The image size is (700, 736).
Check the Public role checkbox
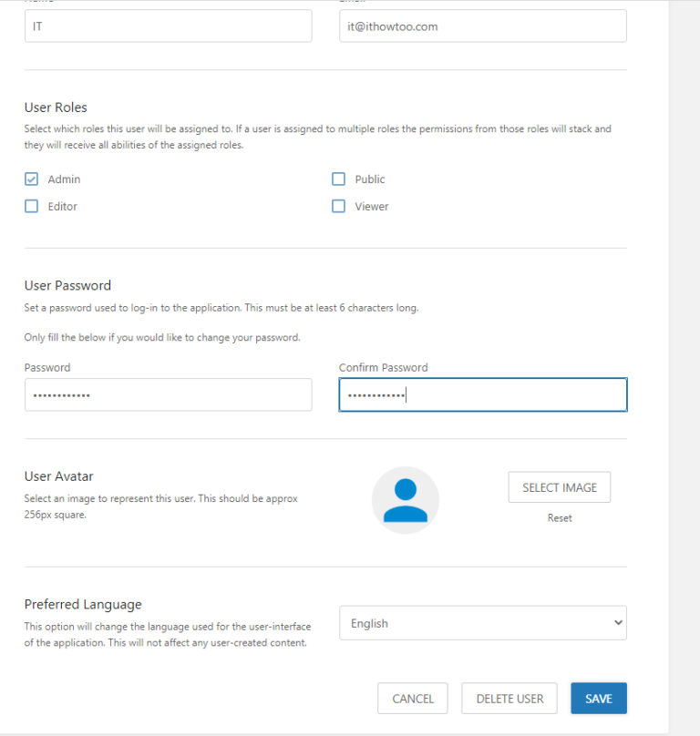pos(338,179)
